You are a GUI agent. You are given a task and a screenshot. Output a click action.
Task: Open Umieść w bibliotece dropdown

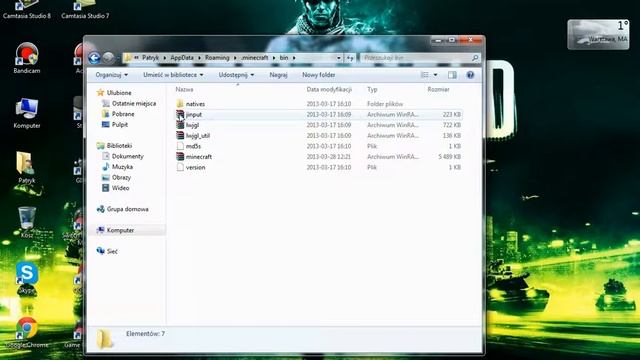click(x=173, y=75)
